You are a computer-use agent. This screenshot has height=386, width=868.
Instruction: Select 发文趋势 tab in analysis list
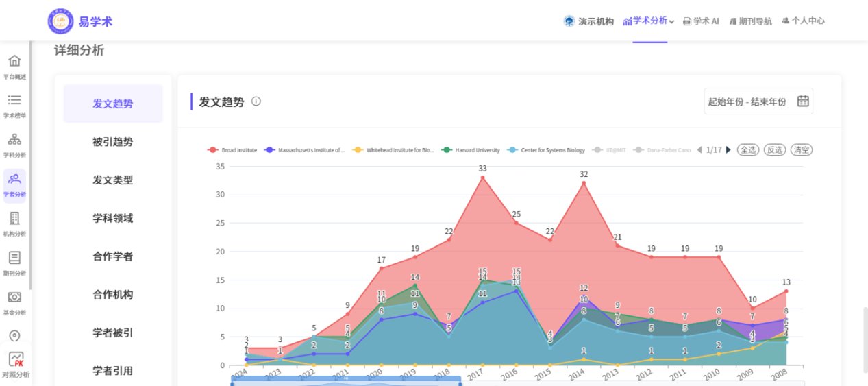pos(113,104)
